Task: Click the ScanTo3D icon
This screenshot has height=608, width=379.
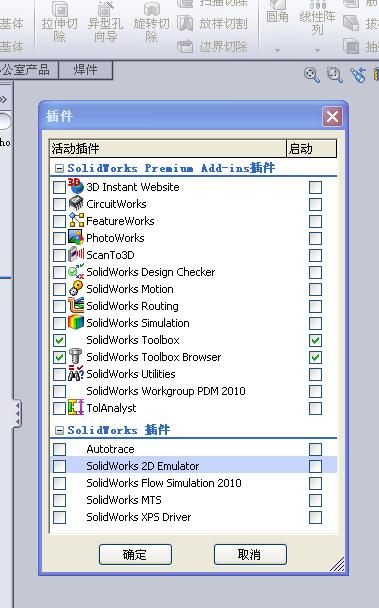Action: (x=76, y=254)
